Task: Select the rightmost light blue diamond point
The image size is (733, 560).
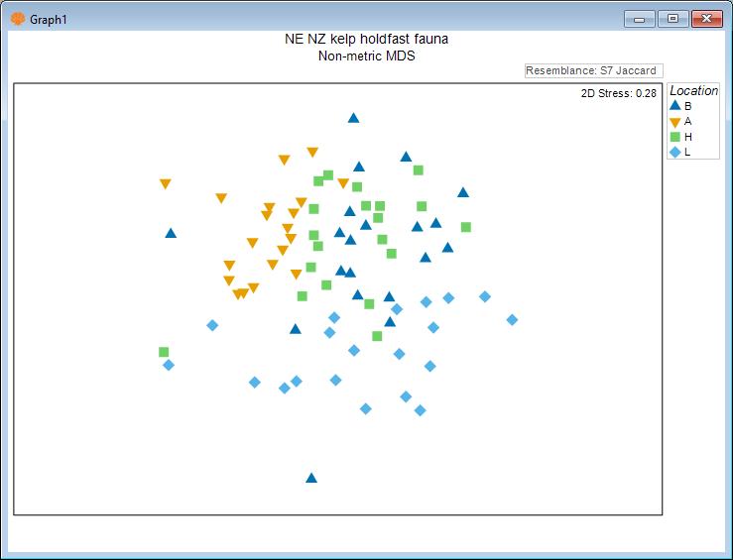Action: pos(512,319)
